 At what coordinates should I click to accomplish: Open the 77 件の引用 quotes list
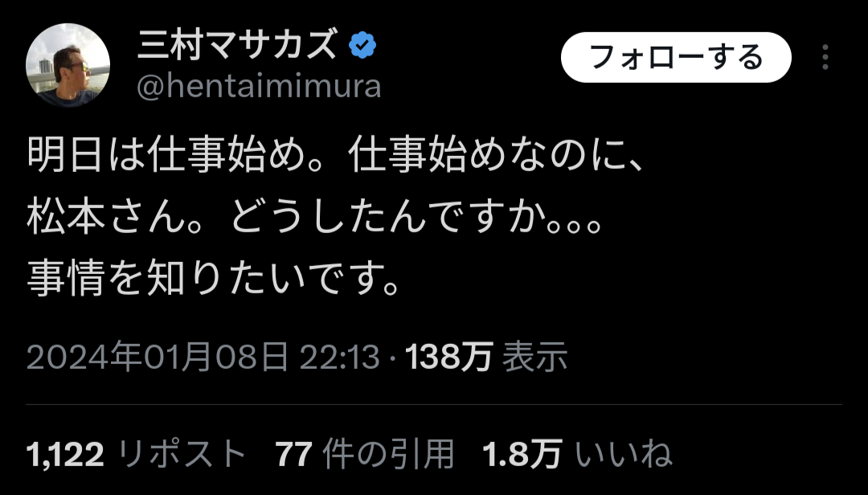366,455
